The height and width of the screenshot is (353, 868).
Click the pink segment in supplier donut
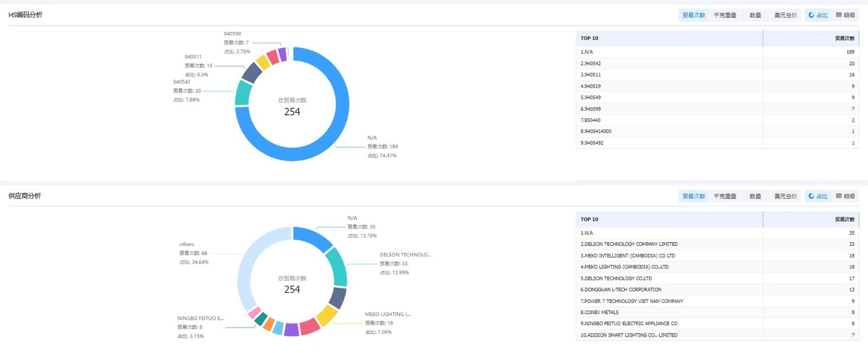click(254, 313)
